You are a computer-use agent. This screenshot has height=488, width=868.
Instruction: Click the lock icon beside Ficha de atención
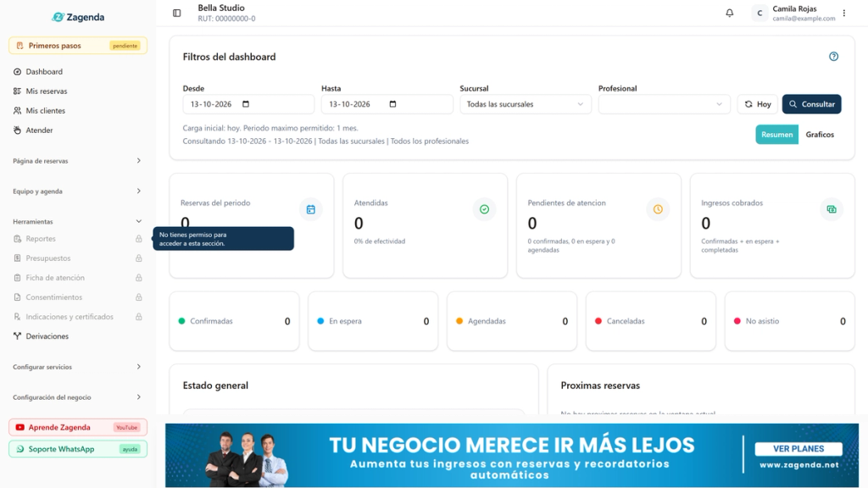tap(139, 278)
